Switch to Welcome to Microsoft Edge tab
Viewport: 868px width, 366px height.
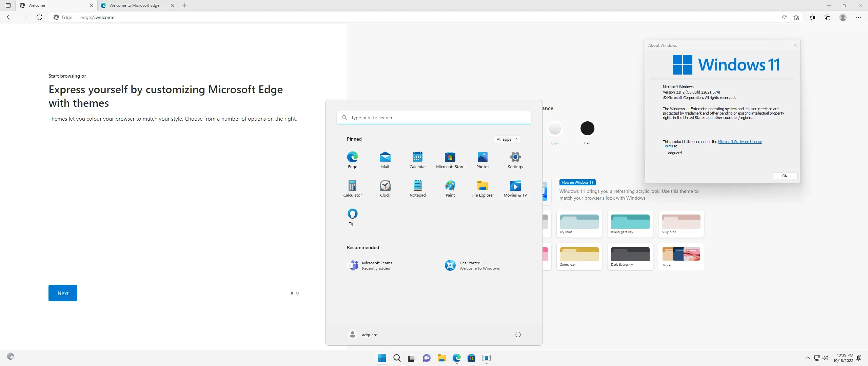(x=135, y=5)
